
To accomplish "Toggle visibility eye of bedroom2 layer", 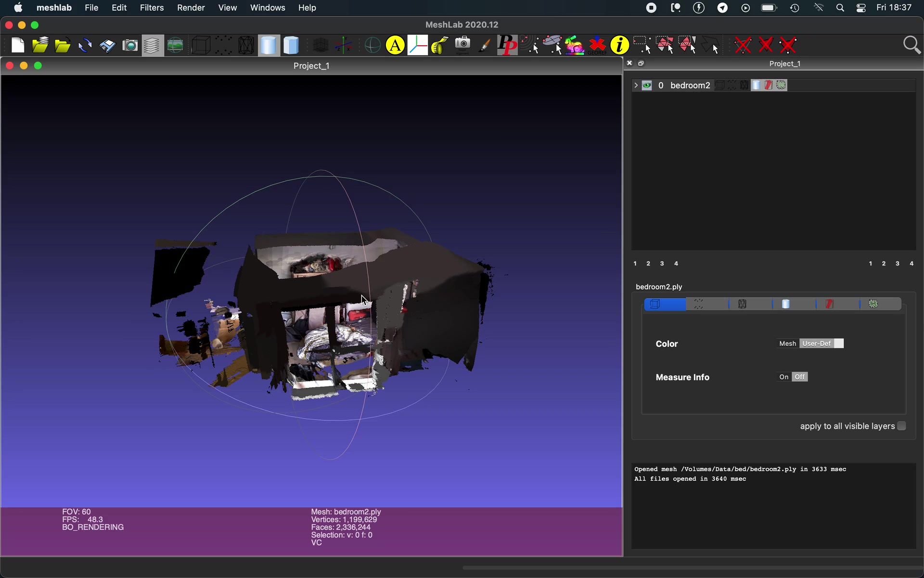I will 647,85.
